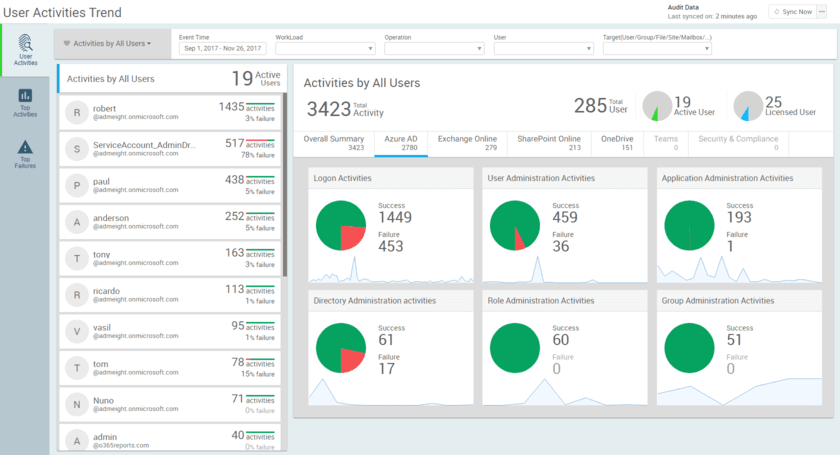
Task: Click Sync Now to refresh audit data
Action: pyautogui.click(x=792, y=12)
